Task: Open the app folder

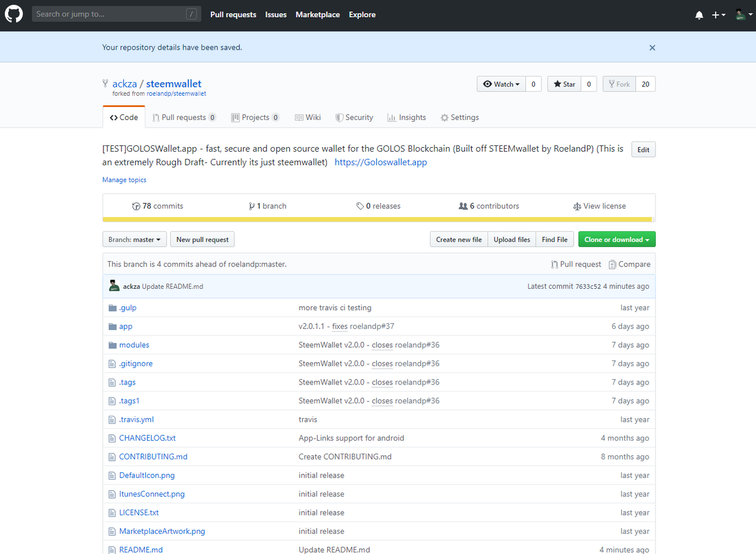Action: 126,326
